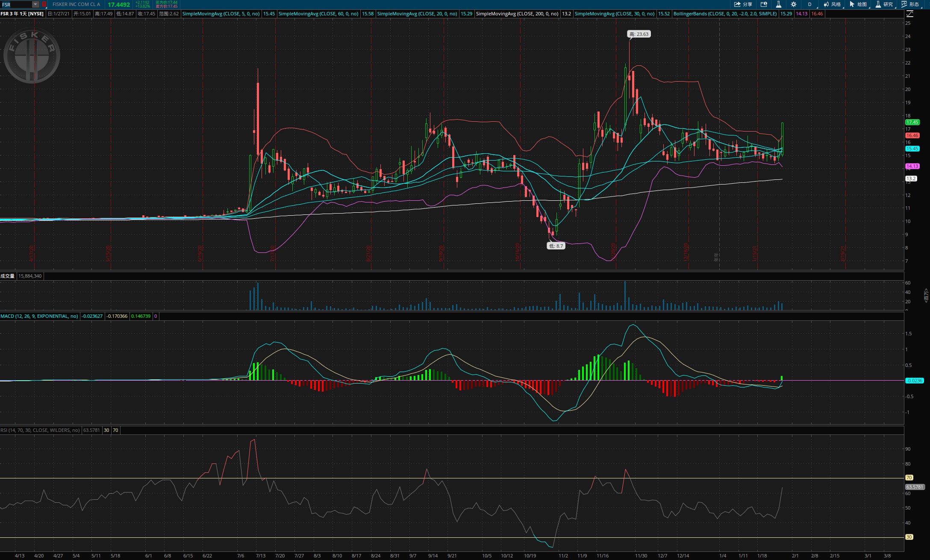Click the green 17.45 price axis tag

point(912,122)
